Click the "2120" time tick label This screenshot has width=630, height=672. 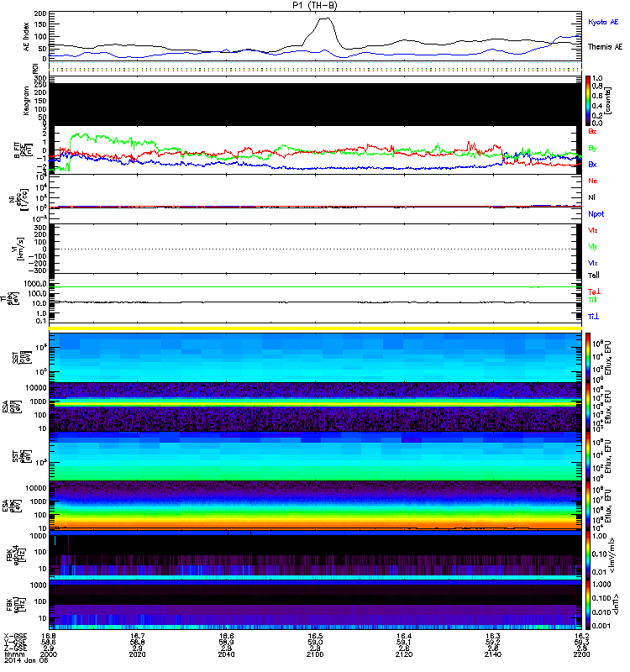click(404, 654)
